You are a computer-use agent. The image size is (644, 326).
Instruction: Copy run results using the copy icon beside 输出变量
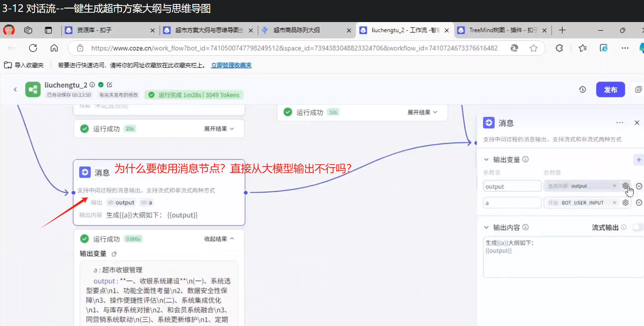coord(114,254)
